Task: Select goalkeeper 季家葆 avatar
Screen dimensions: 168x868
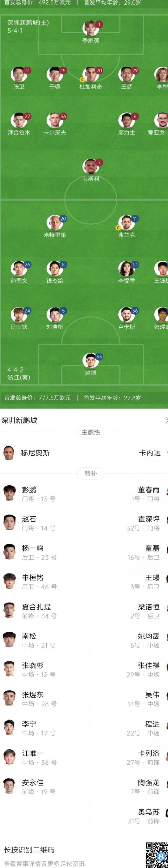Action: (91, 28)
